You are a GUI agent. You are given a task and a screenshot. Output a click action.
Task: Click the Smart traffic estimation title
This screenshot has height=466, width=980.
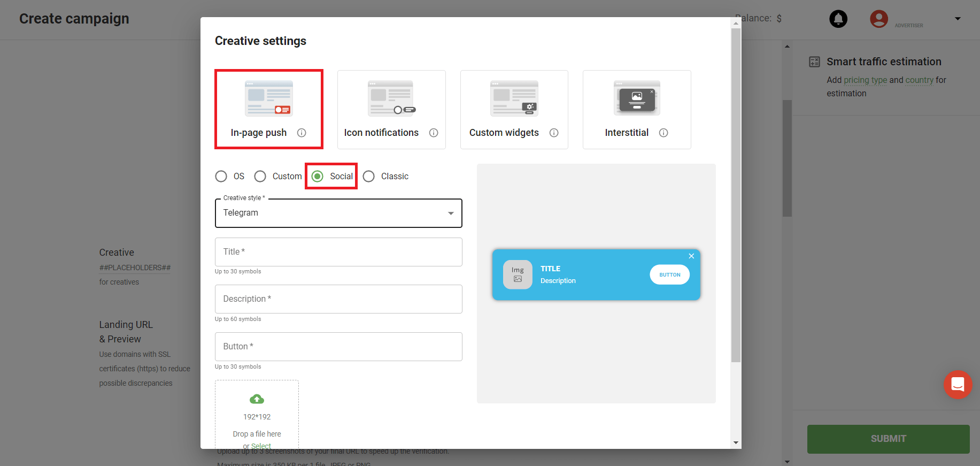[x=884, y=62]
